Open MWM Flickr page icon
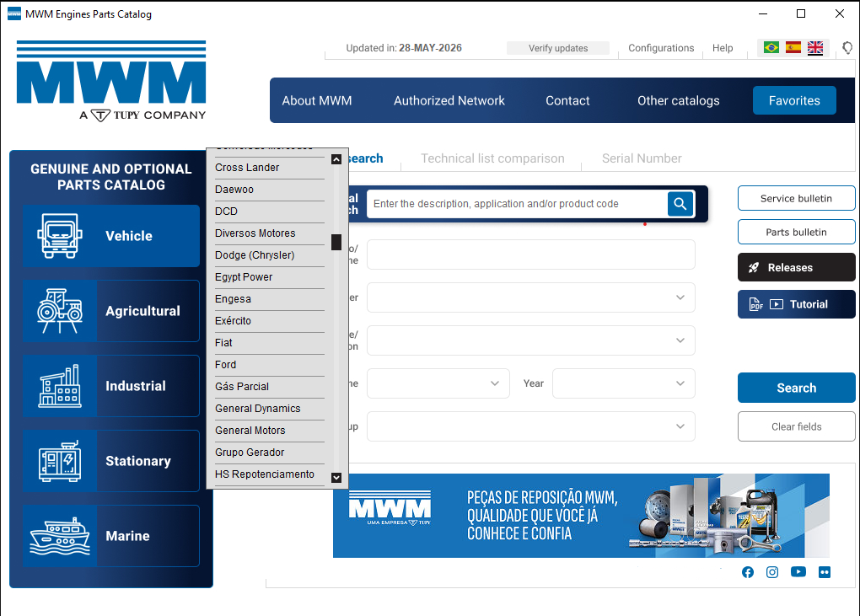The width and height of the screenshot is (860, 616). (825, 572)
